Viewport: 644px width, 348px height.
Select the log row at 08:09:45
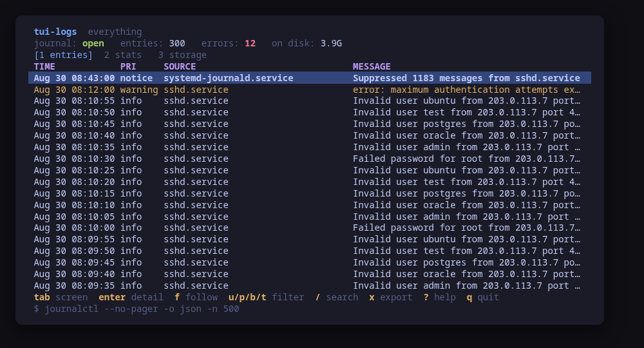[x=310, y=262]
